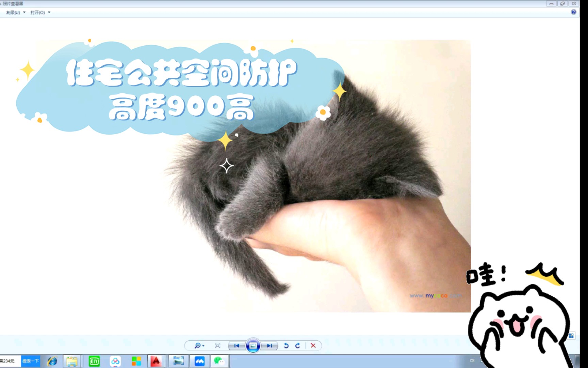The height and width of the screenshot is (368, 588).
Task: Expand the 打开(O) dropdown arrow
Action: 49,12
